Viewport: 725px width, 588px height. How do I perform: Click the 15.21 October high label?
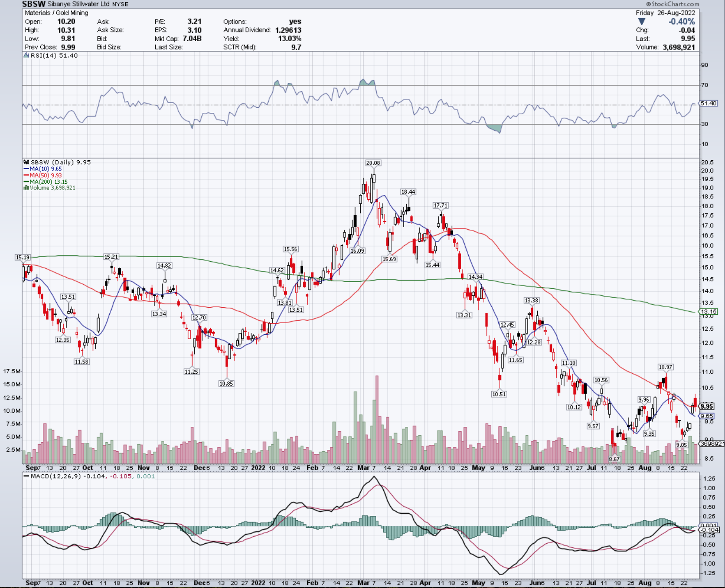point(111,257)
